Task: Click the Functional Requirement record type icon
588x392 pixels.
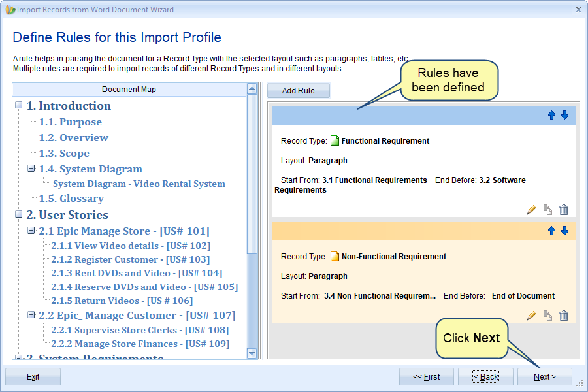Action: click(x=335, y=140)
